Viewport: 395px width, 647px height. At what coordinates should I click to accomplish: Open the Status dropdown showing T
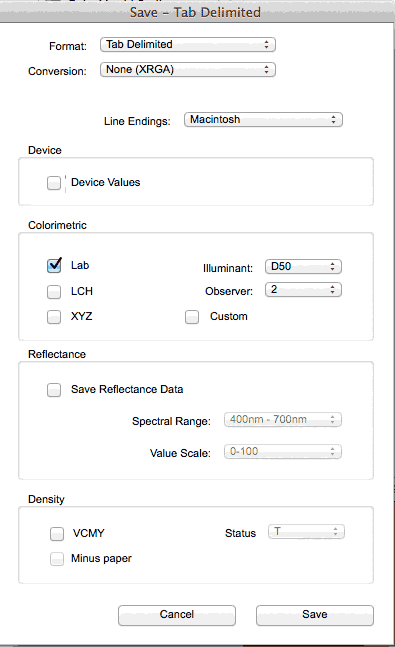[306, 532]
